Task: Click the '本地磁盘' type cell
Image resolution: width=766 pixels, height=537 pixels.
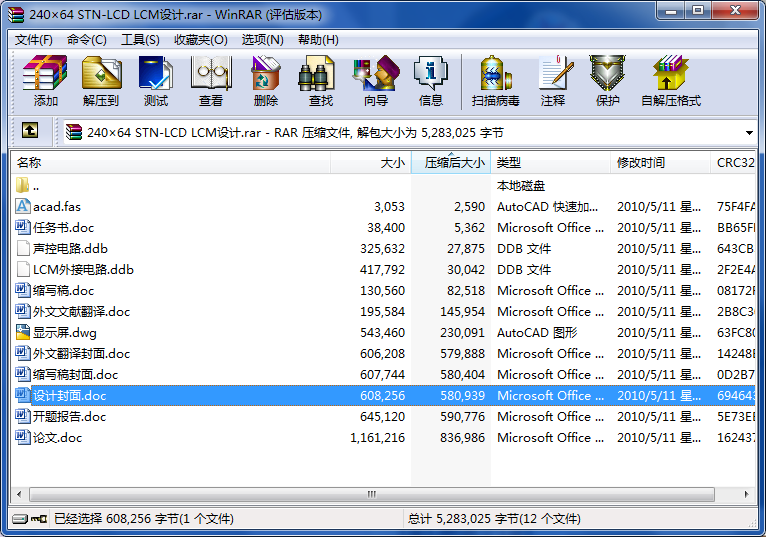Action: click(x=521, y=186)
